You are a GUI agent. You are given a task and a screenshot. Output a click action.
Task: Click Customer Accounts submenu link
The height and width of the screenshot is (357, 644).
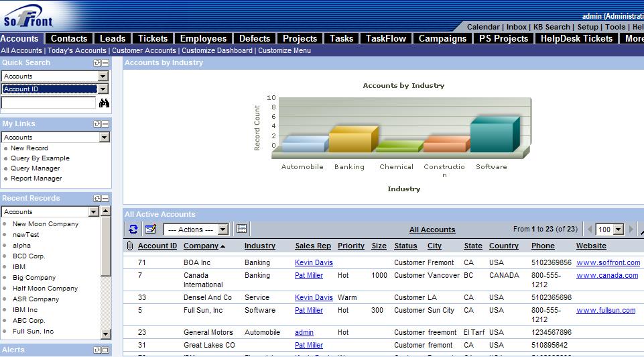(x=144, y=50)
